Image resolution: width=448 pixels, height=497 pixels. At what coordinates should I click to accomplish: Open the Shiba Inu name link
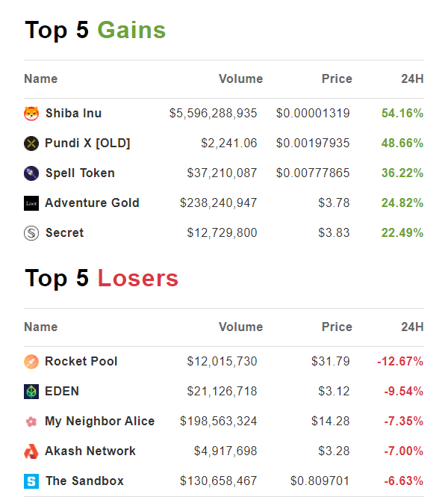[x=73, y=114]
